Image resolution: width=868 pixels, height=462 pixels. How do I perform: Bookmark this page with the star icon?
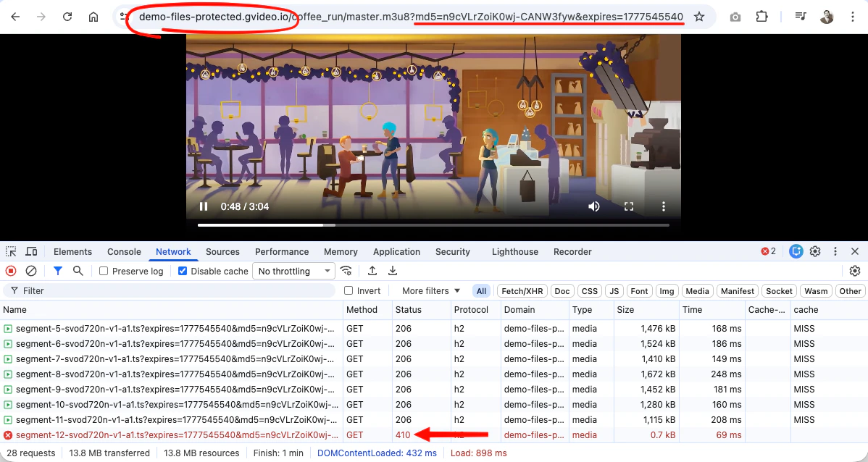point(699,17)
